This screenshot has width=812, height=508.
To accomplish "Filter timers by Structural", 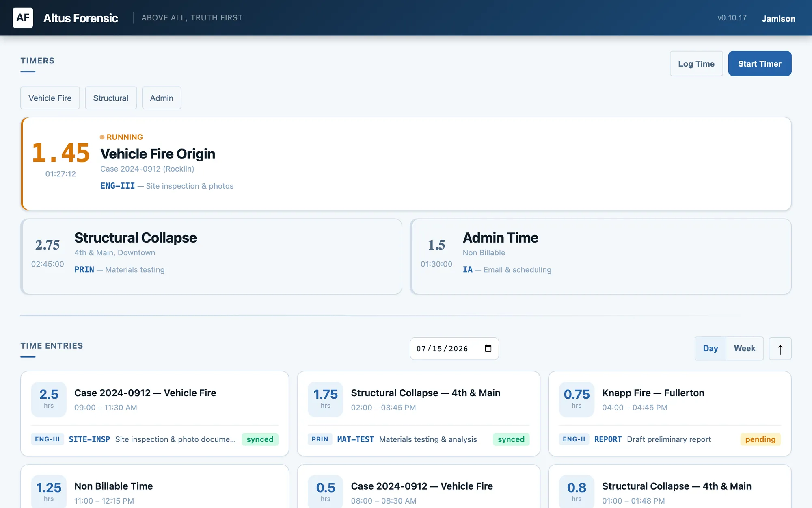I will [x=111, y=98].
